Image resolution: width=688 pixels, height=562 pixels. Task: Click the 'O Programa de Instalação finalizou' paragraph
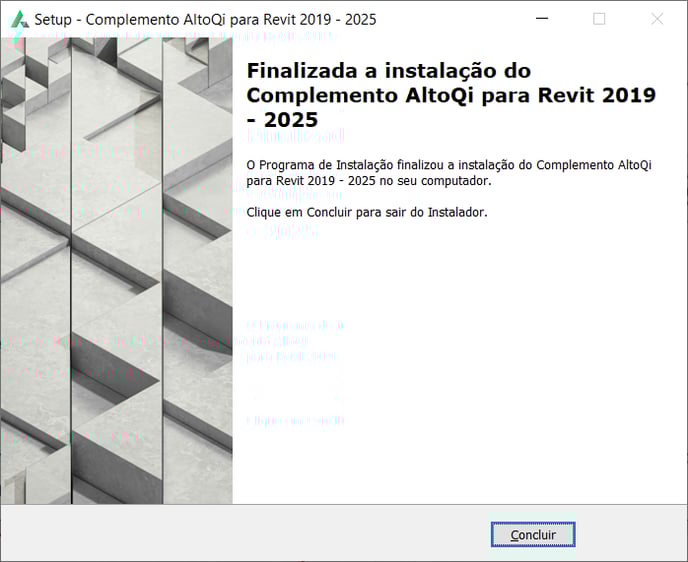pyautogui.click(x=449, y=173)
